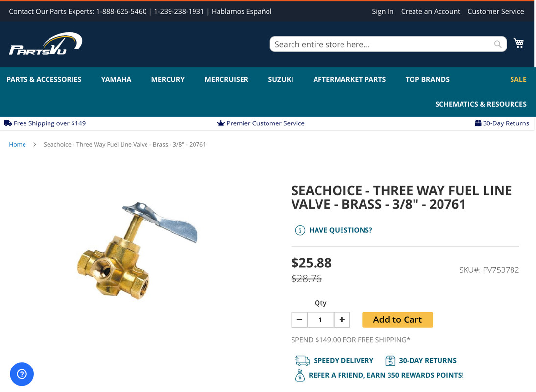This screenshot has height=392, width=536.
Task: Open the Parts & Accessories menu
Action: coord(44,80)
